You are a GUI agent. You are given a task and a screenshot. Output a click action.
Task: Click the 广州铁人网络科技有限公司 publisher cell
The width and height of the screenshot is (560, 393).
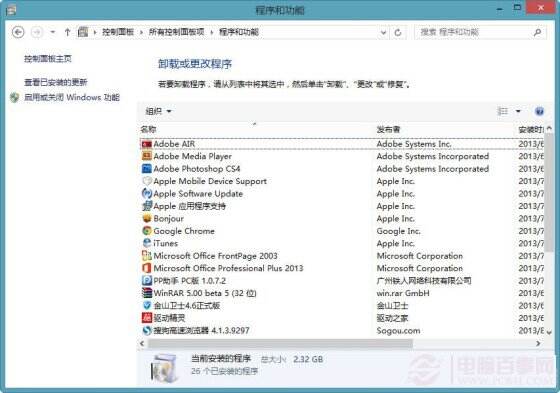pyautogui.click(x=424, y=281)
